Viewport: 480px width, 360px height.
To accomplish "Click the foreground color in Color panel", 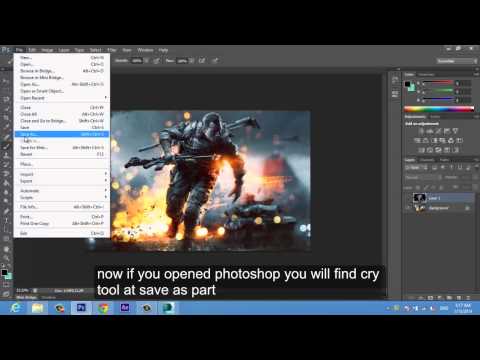I will coord(407,84).
